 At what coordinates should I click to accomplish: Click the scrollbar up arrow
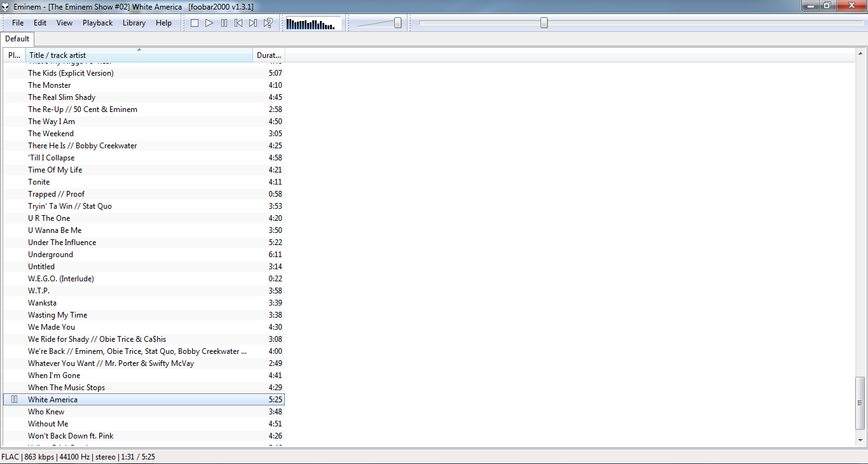[860, 53]
